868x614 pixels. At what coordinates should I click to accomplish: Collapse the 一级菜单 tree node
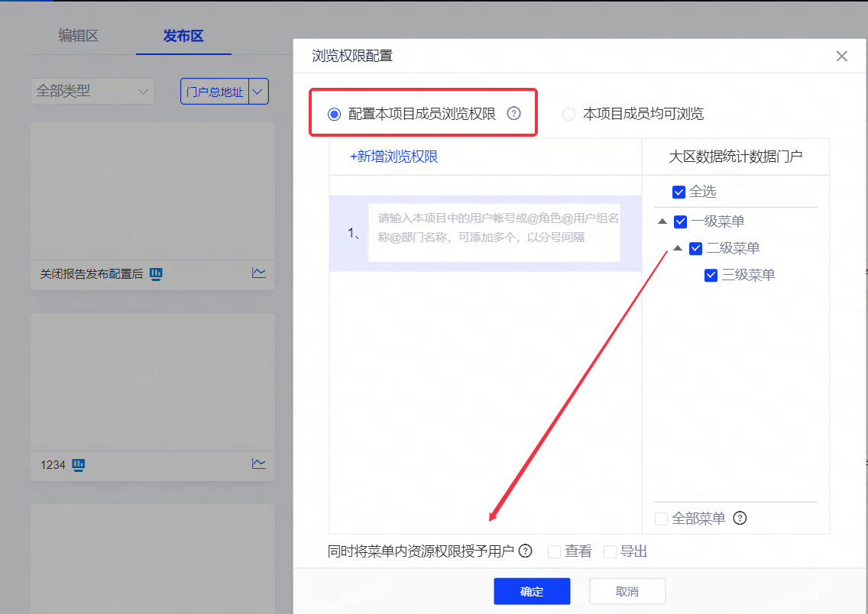[661, 221]
